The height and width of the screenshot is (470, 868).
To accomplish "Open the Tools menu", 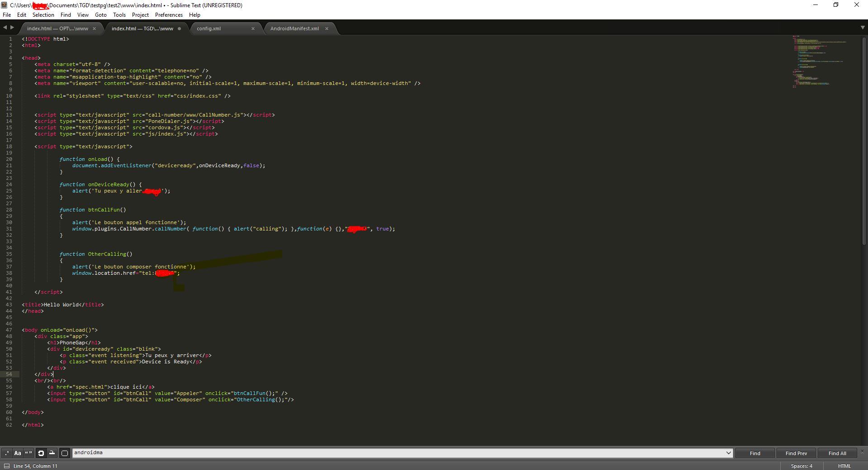I will pyautogui.click(x=119, y=15).
